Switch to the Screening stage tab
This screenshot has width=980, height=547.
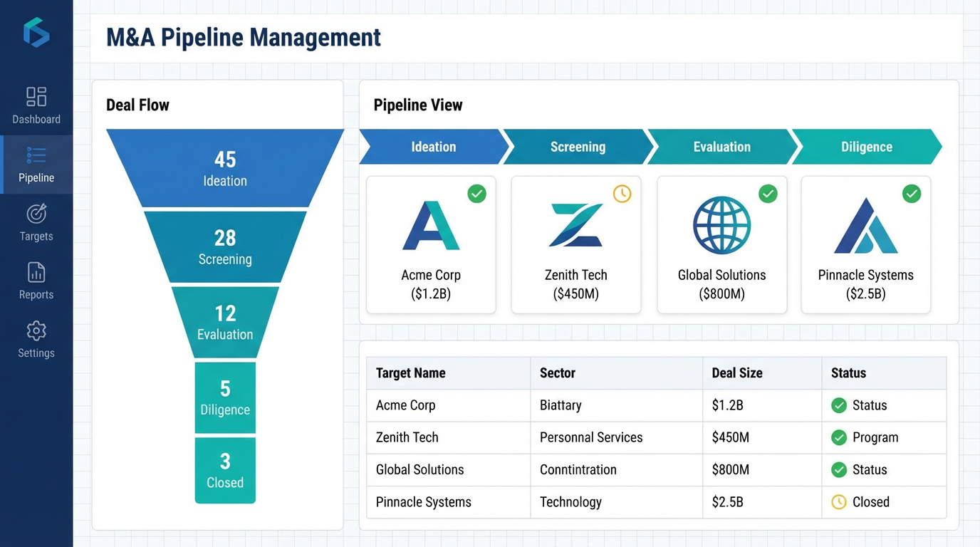pyautogui.click(x=578, y=147)
